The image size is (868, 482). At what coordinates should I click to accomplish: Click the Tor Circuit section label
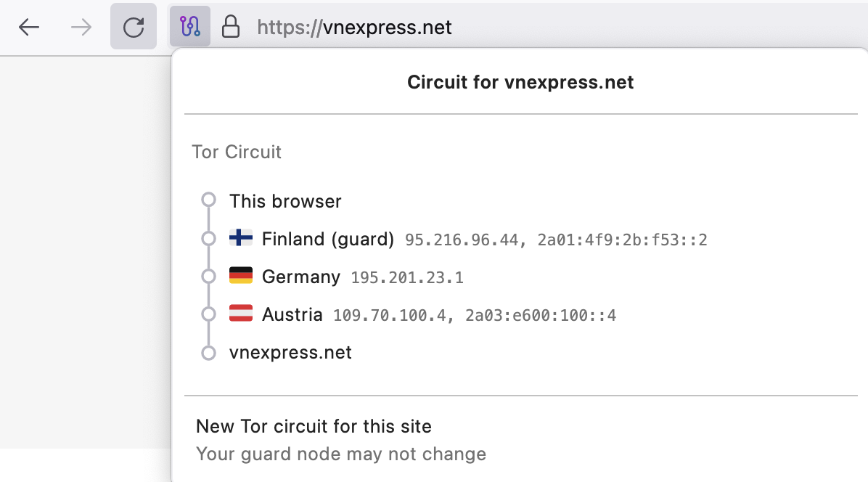pyautogui.click(x=237, y=152)
